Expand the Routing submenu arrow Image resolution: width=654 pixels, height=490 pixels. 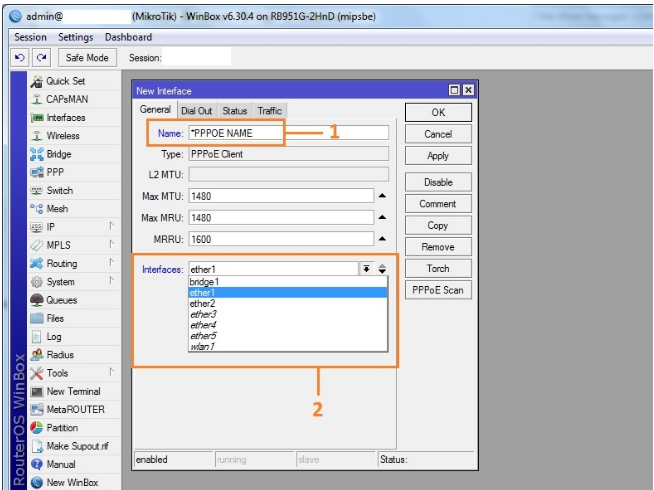pyautogui.click(x=111, y=262)
